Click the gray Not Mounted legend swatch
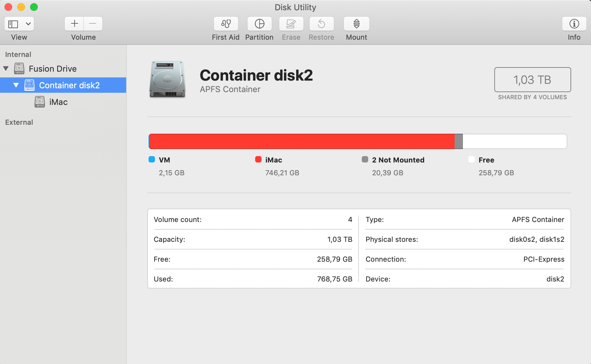The image size is (591, 364). (x=365, y=159)
